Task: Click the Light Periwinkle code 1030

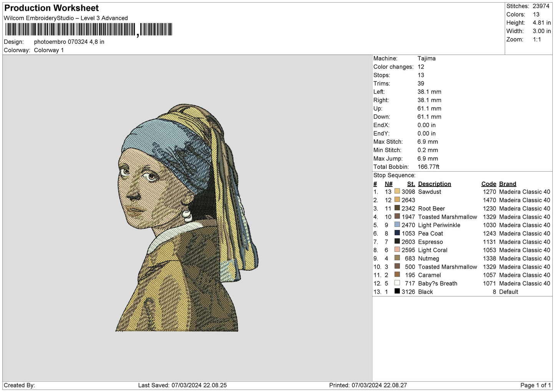Action: pyautogui.click(x=489, y=225)
